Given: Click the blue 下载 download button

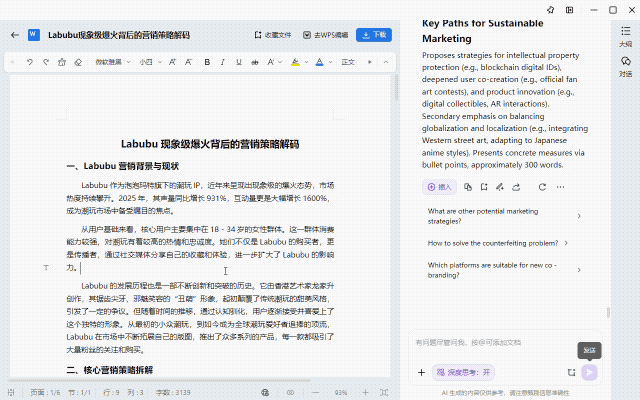Looking at the screenshot, I should pyautogui.click(x=373, y=35).
